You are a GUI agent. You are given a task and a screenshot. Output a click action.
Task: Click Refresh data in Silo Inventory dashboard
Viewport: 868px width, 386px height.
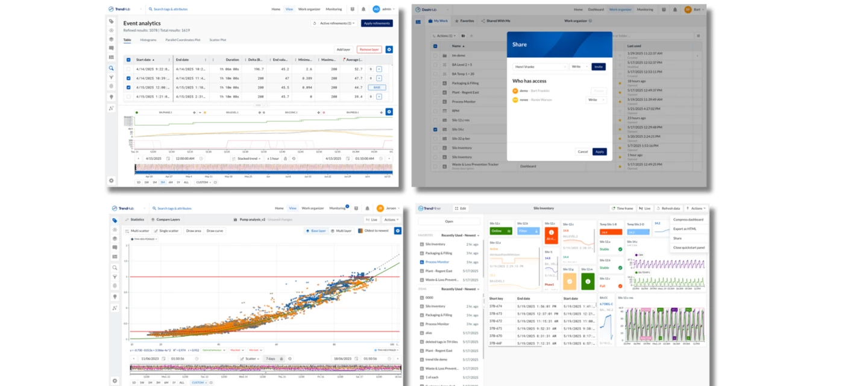(668, 208)
